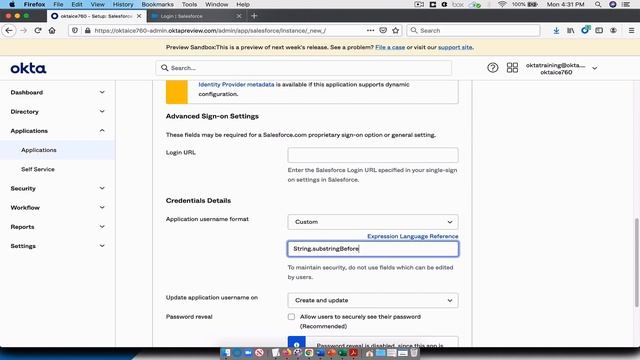Open Finder from the Dock
The height and width of the screenshot is (360, 640).
click(x=226, y=353)
